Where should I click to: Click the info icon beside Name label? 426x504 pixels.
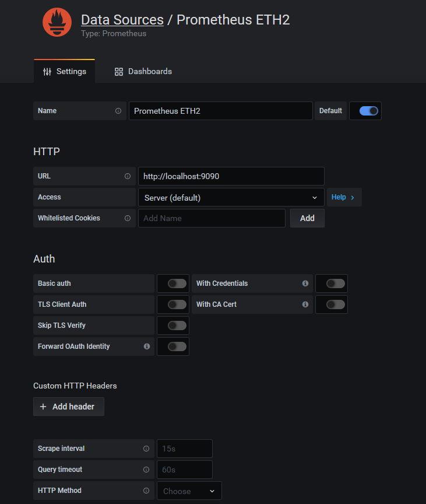[x=118, y=111]
